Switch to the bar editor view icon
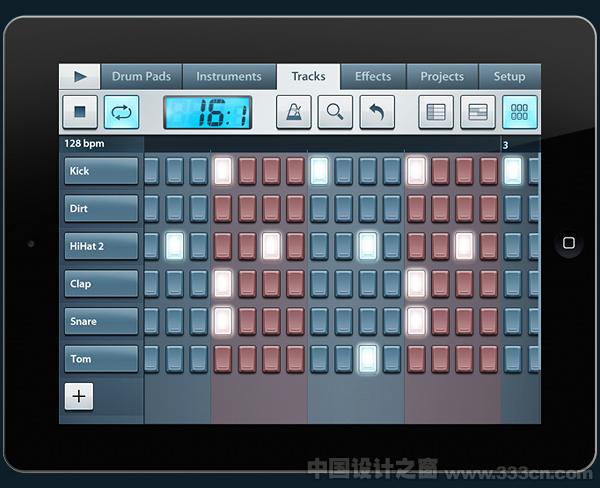The width and height of the screenshot is (600, 488). click(478, 112)
